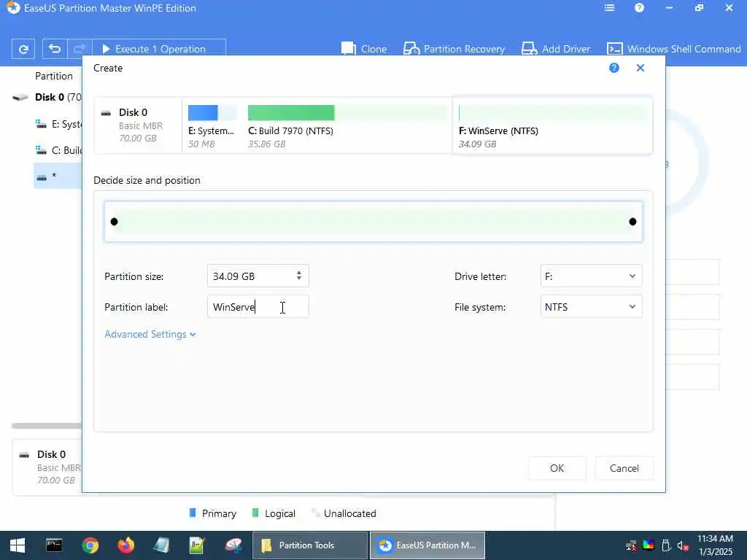This screenshot has width=747, height=560.
Task: Click the Unallocated legend item
Action: (344, 513)
